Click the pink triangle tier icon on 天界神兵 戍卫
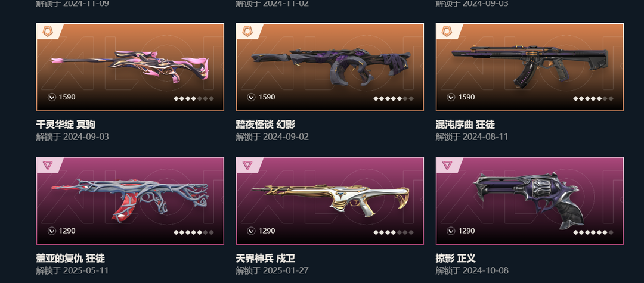Image resolution: width=644 pixels, height=283 pixels. [x=247, y=165]
